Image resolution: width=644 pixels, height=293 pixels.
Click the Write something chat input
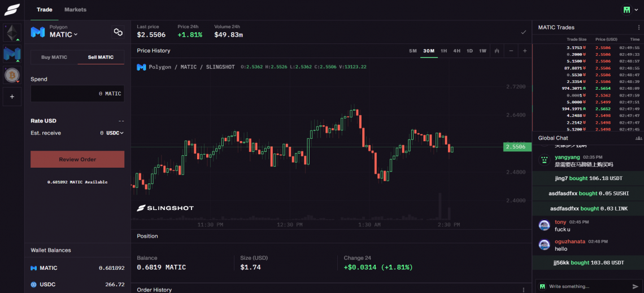coord(588,286)
